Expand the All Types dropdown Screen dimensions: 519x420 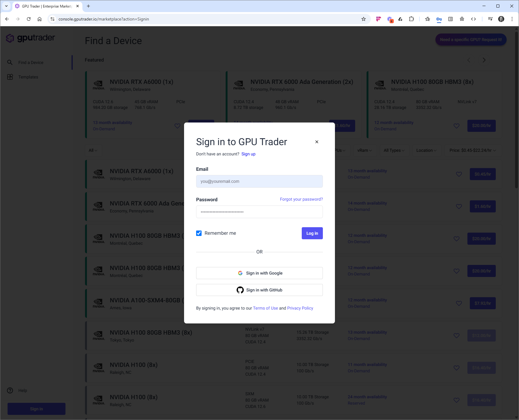pos(394,150)
